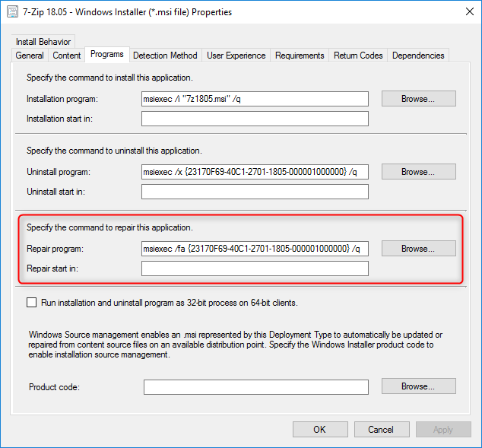Open the Detection Method tab
The width and height of the screenshot is (482, 448).
[x=165, y=56]
